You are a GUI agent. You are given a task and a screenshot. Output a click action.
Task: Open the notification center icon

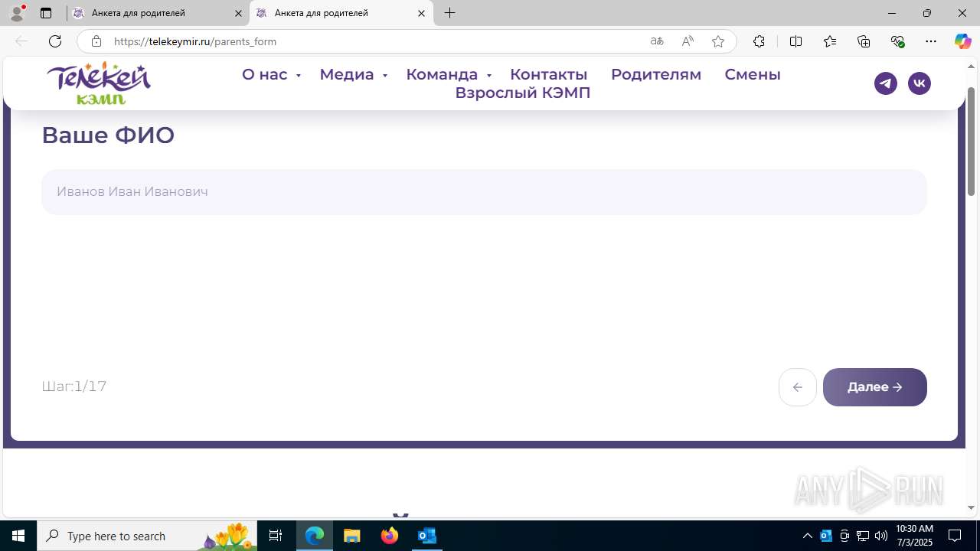(x=955, y=536)
